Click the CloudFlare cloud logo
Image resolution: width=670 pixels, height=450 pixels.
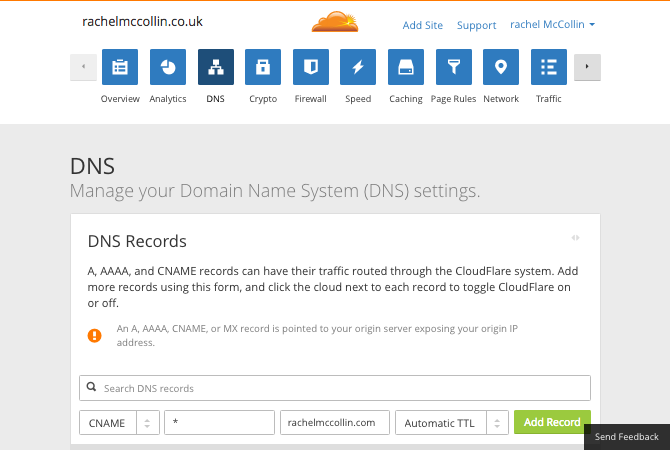click(335, 22)
